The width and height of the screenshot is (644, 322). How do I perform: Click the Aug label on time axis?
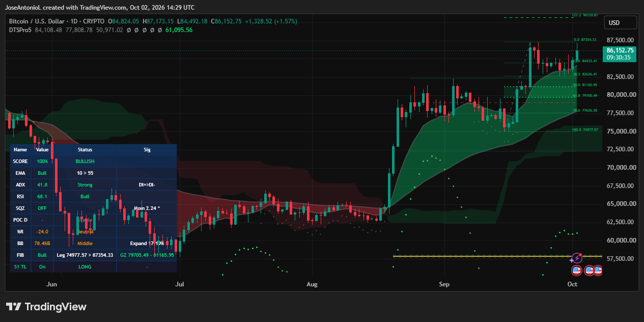(x=312, y=284)
